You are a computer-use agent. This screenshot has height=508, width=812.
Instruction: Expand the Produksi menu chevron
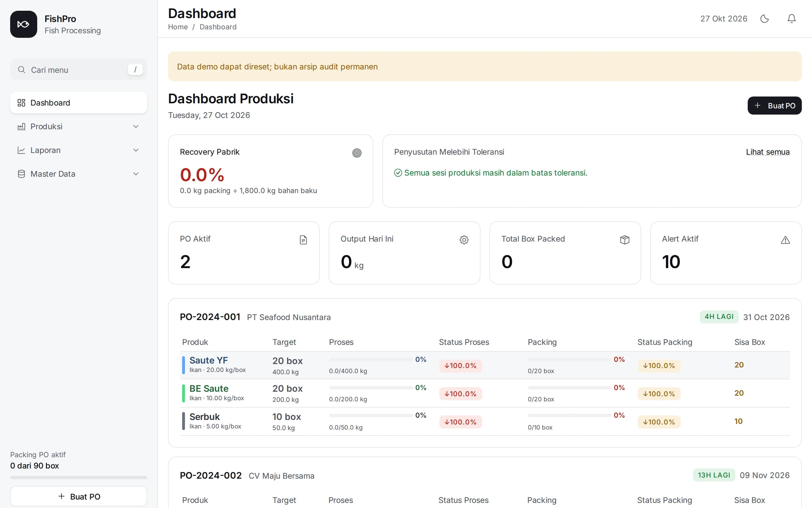point(136,126)
